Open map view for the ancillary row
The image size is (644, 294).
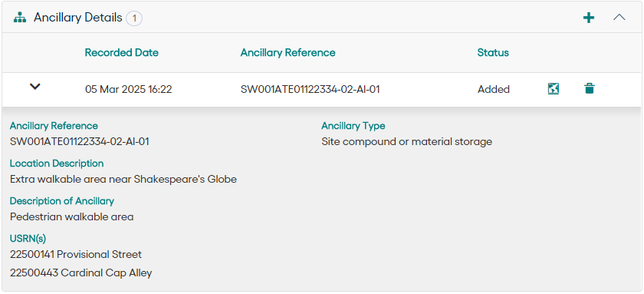pyautogui.click(x=554, y=88)
